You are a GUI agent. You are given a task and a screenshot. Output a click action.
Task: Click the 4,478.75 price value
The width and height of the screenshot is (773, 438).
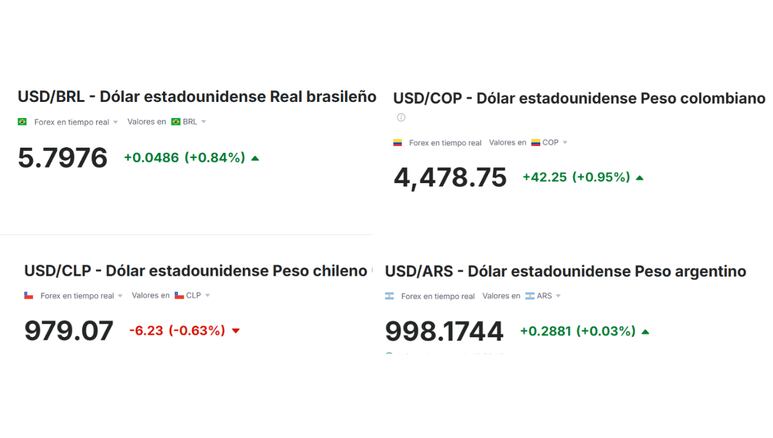(x=450, y=178)
